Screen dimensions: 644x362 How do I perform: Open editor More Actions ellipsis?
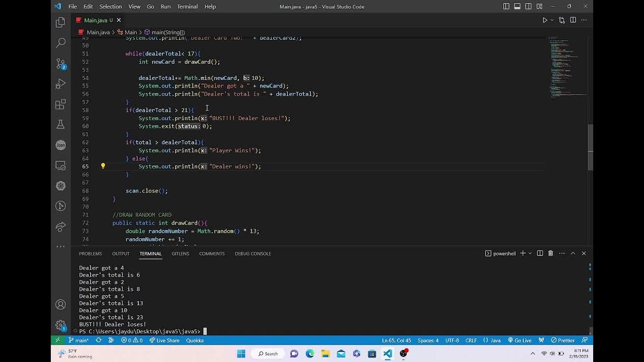pyautogui.click(x=585, y=20)
